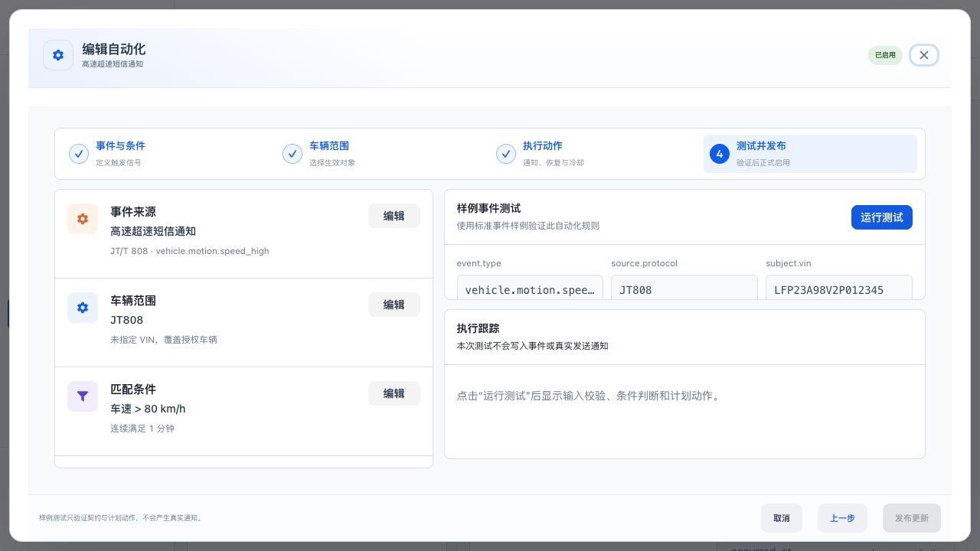Click the 未指定 VIN，覆盖授权车辆 text

click(x=164, y=340)
